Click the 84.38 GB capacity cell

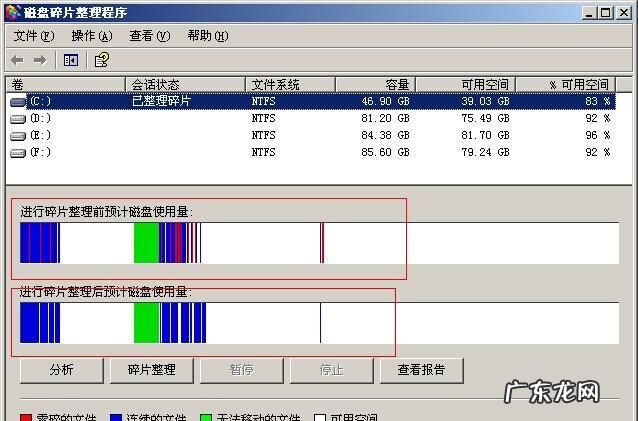point(385,135)
